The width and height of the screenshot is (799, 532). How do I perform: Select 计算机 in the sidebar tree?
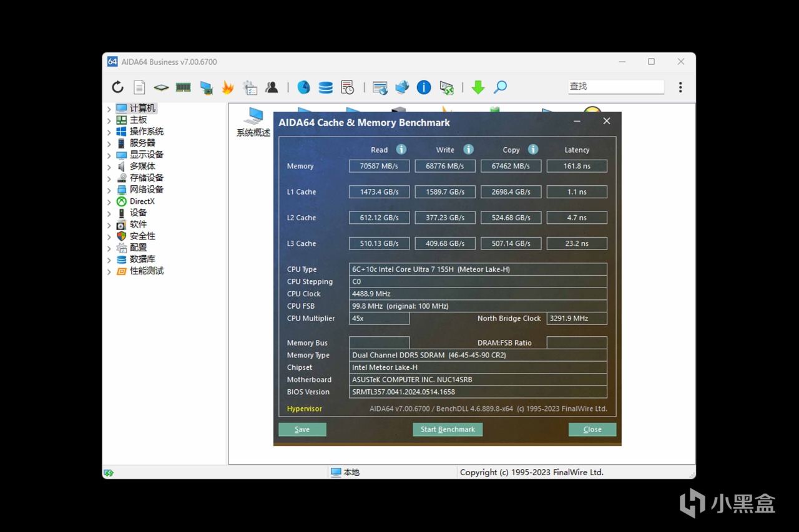click(142, 109)
